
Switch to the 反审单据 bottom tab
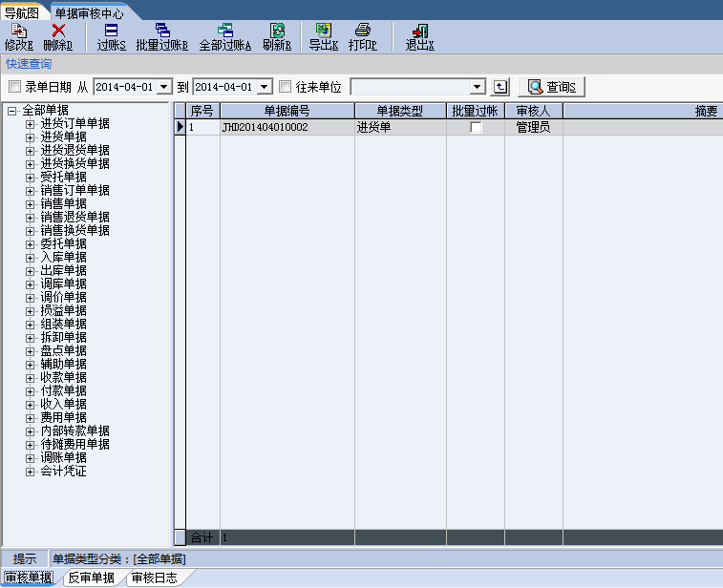91,577
